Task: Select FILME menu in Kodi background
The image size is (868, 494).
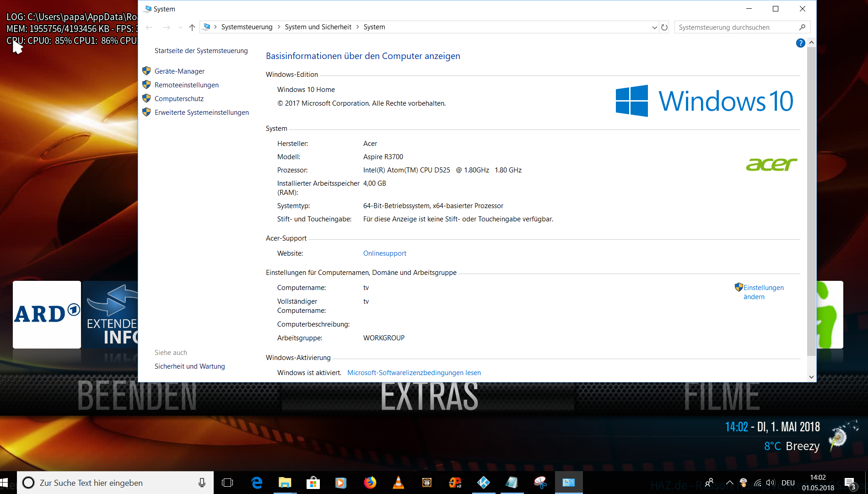Action: tap(722, 397)
